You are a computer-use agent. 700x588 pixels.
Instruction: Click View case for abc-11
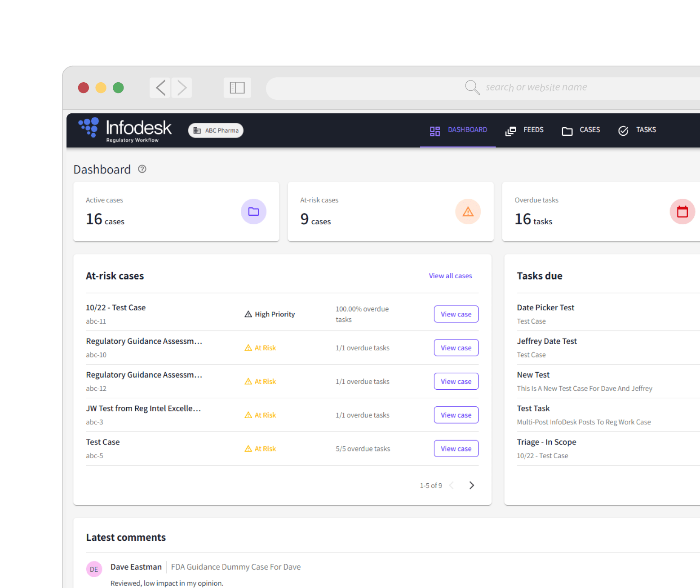pyautogui.click(x=456, y=314)
